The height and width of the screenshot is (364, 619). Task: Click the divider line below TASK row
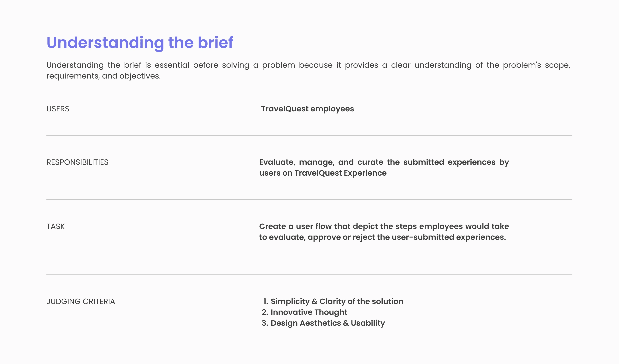(309, 275)
